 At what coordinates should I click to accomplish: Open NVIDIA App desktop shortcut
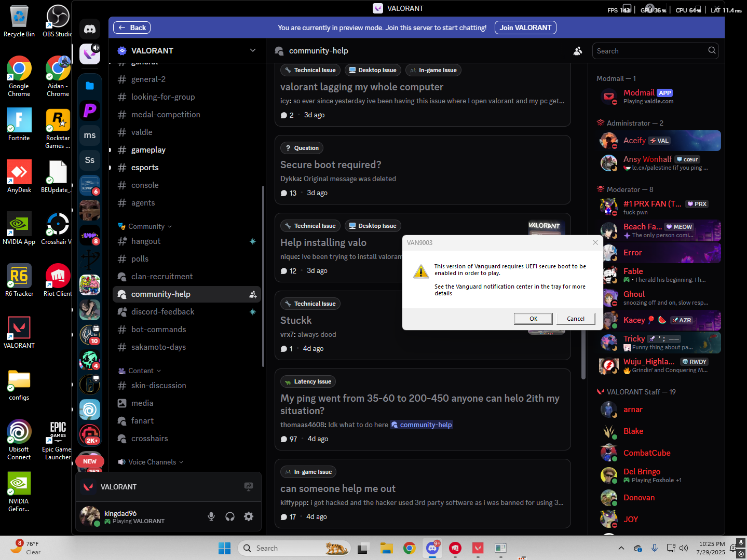(x=19, y=228)
